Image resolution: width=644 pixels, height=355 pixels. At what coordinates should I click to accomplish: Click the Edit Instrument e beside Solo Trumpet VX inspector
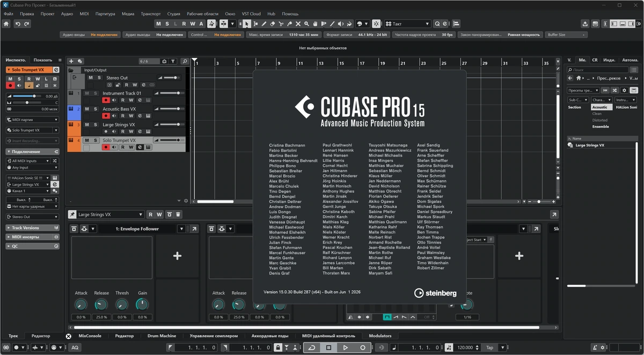pos(56,70)
